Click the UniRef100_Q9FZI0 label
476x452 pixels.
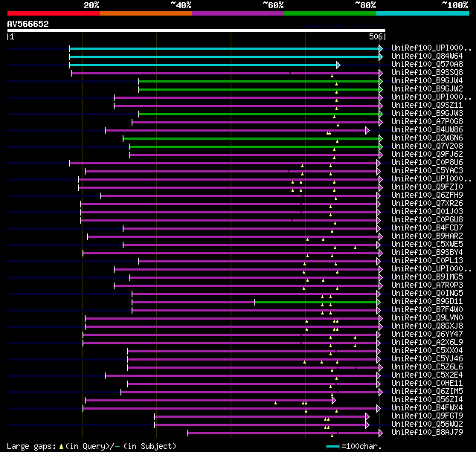[x=427, y=187]
